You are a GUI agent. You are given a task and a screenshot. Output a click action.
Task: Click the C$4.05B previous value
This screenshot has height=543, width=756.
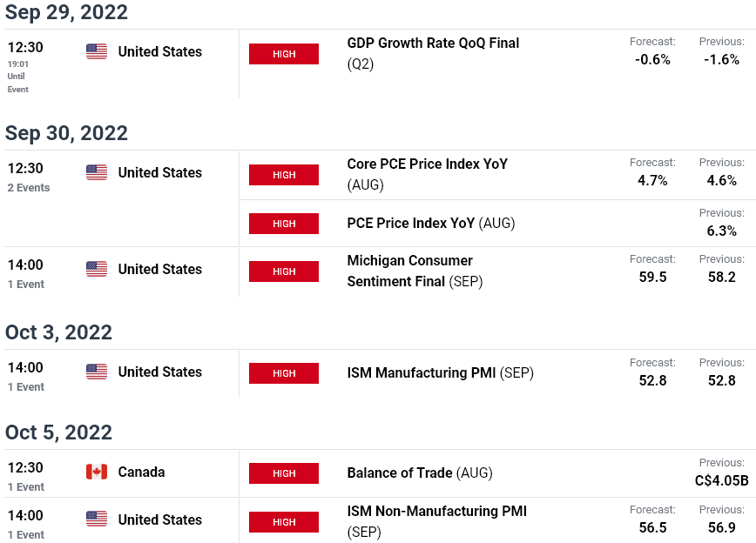click(721, 480)
